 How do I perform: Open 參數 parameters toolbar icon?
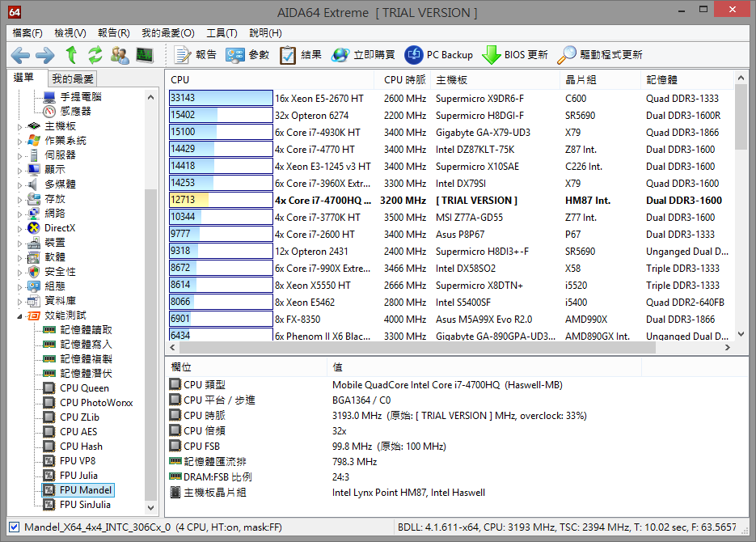(235, 55)
